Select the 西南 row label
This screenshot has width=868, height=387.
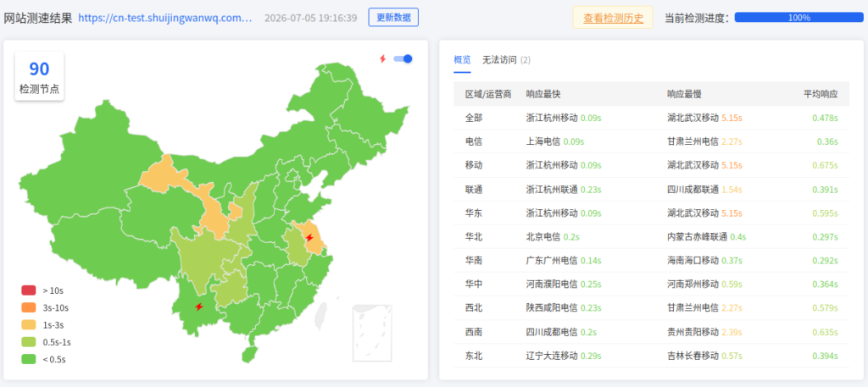(474, 332)
